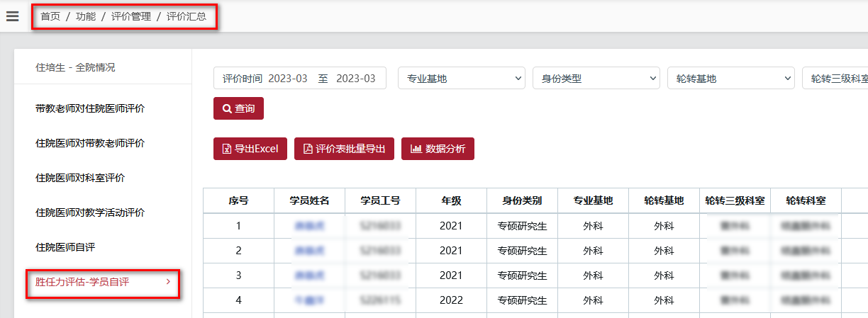Open the 专业基地 dropdown
The height and width of the screenshot is (318, 868).
click(x=462, y=79)
